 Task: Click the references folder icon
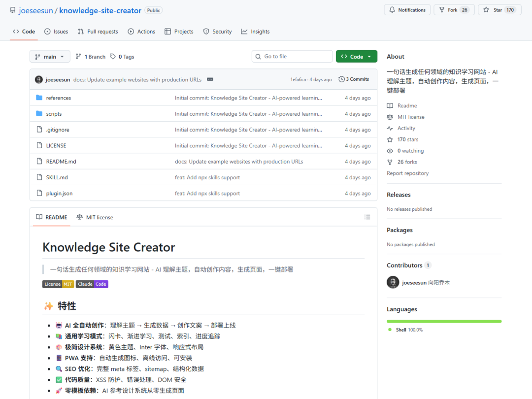[x=39, y=98]
